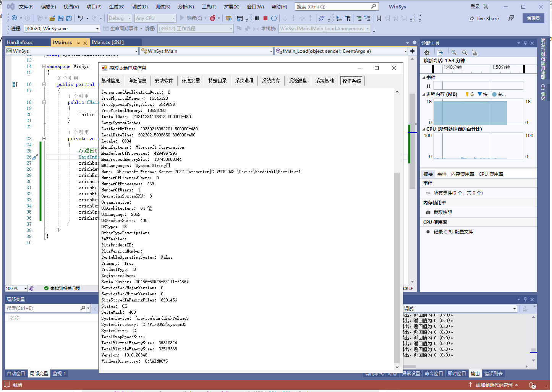Click the Save All double-disk icon

point(69,18)
